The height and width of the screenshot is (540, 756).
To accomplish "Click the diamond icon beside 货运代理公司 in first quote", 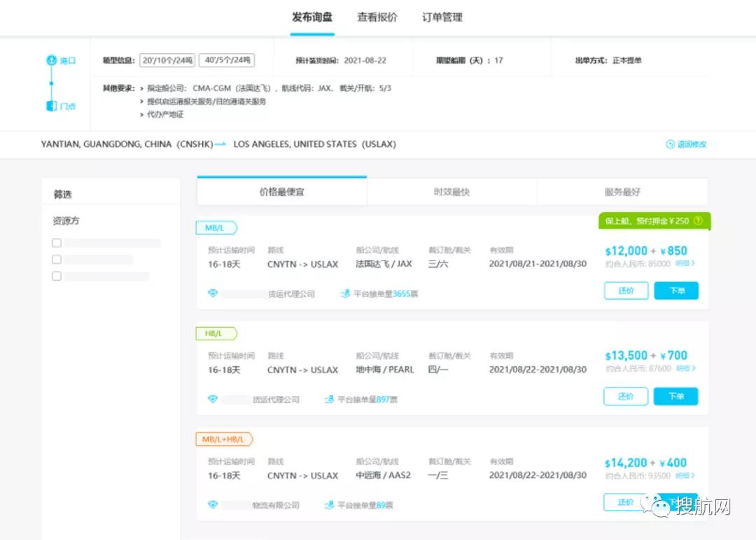I will tap(213, 293).
